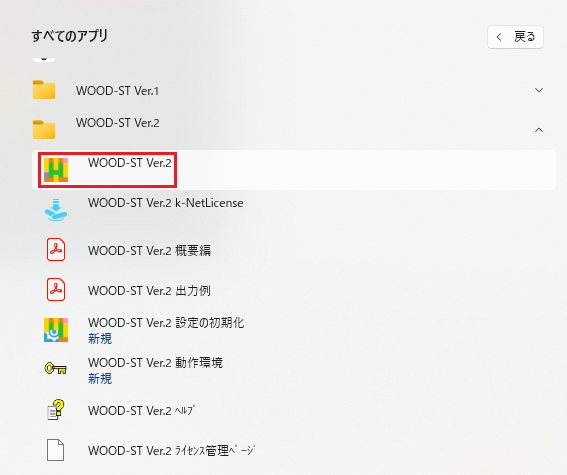Select the WOOD-ST Ver.2 k-NetLicense entry text

point(166,203)
